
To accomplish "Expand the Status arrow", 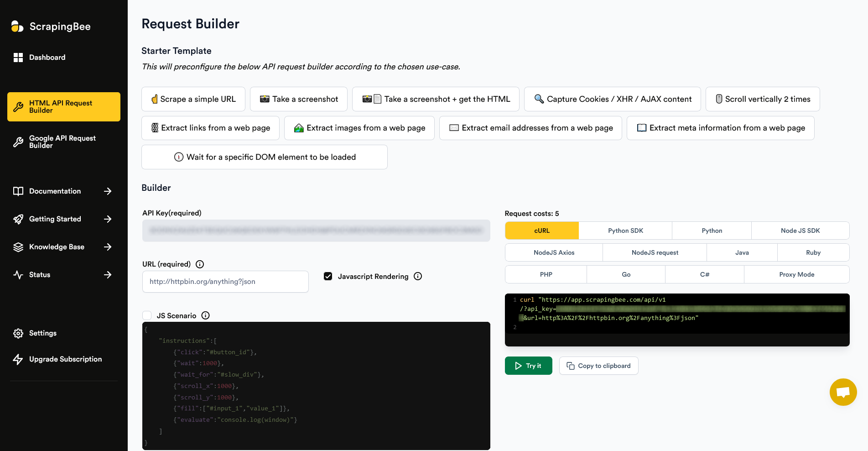I will (x=108, y=275).
